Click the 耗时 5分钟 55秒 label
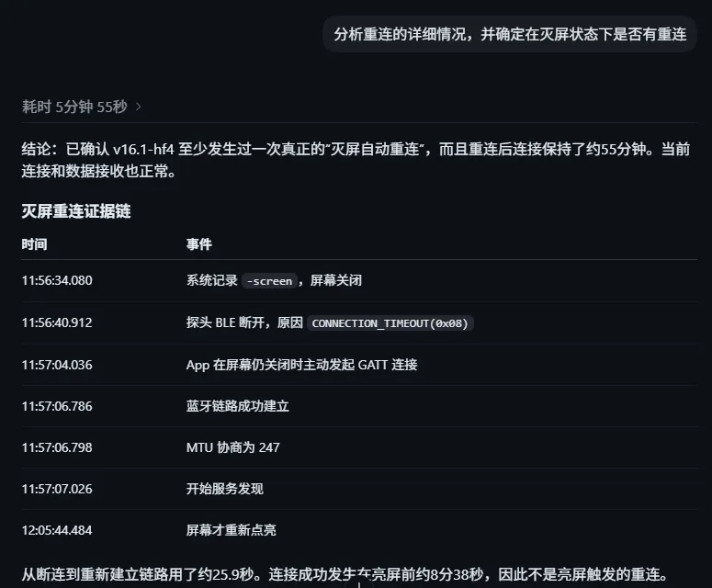The height and width of the screenshot is (588, 712). pyautogui.click(x=74, y=107)
